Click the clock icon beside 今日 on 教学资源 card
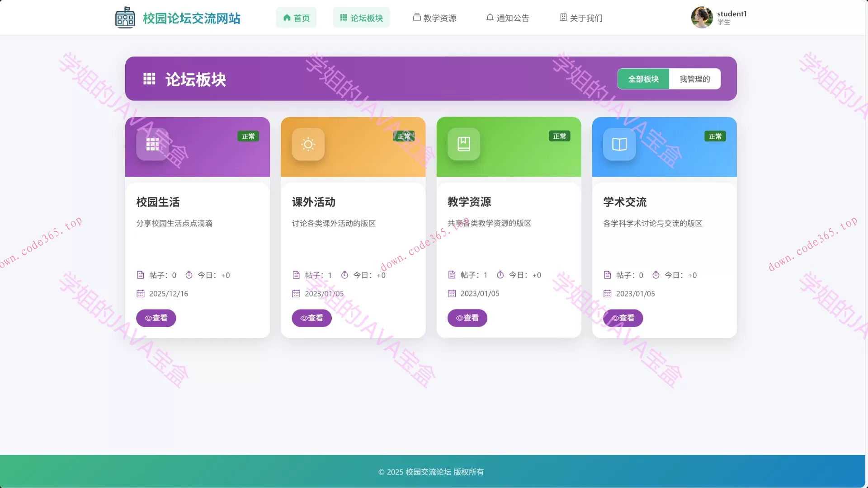The image size is (868, 488). pyautogui.click(x=500, y=275)
